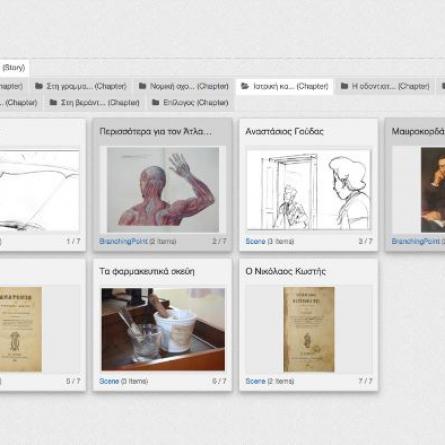Viewport: 445px width, 445px height.
Task: Click the 2 / 7 counter text
Action: click(x=219, y=241)
